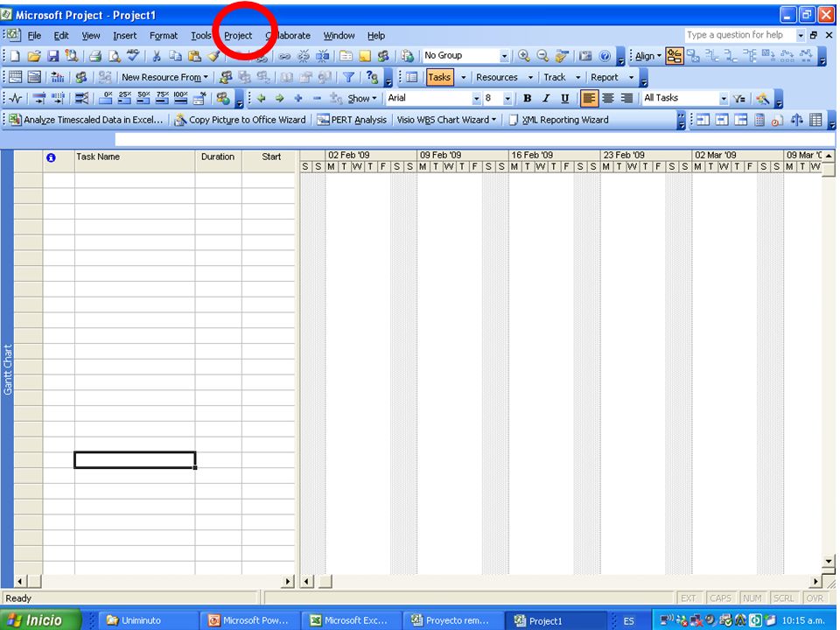The image size is (840, 630).
Task: Click the Report guide button
Action: 605,77
